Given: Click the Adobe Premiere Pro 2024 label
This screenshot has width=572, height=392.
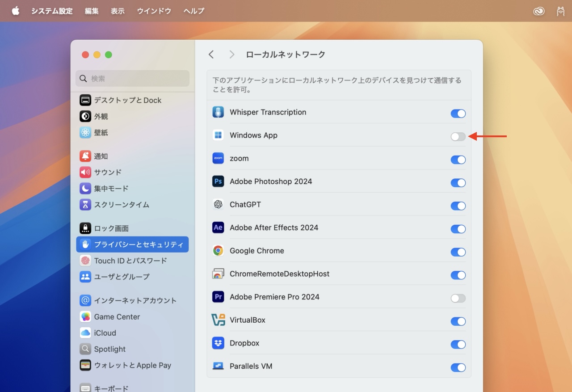Looking at the screenshot, I should (274, 297).
